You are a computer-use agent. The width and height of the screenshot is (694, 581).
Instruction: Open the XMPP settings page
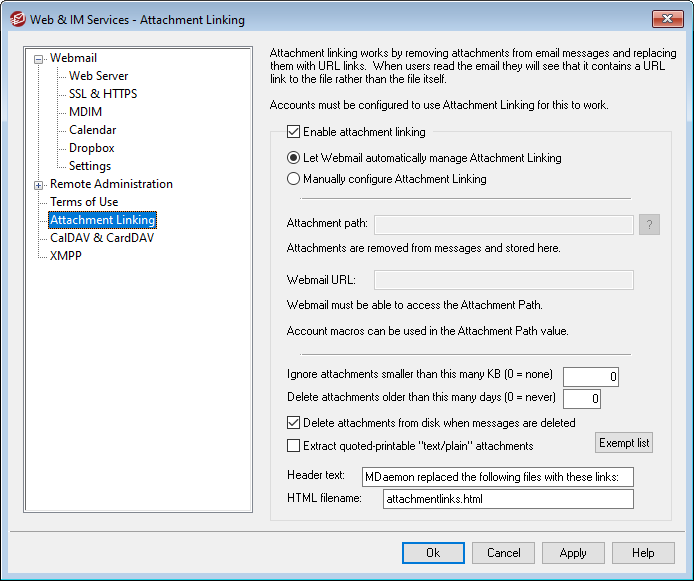click(x=66, y=256)
